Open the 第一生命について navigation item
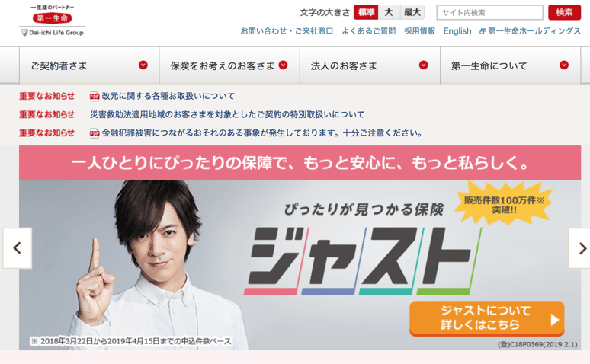Viewport: 590px width, 364px height. click(510, 65)
